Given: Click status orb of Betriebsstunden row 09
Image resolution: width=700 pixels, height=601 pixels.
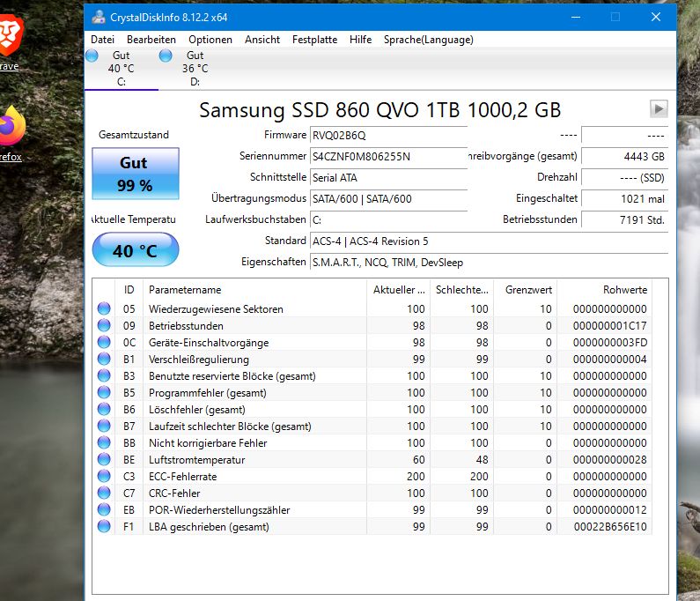Looking at the screenshot, I should click(104, 325).
